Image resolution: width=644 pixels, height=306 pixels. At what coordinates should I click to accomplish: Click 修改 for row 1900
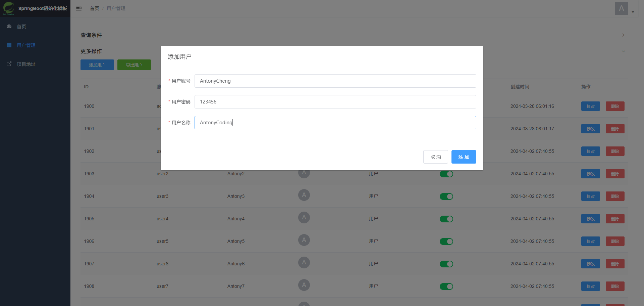click(591, 106)
